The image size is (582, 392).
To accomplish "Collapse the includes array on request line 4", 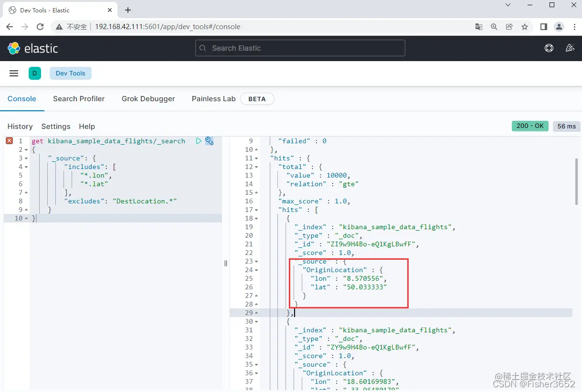I will pos(26,167).
